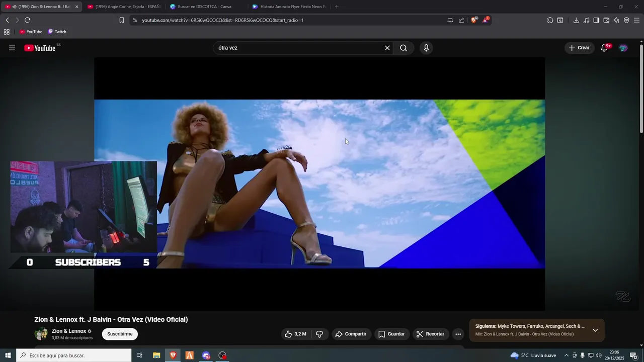This screenshot has width=644, height=362.
Task: Run search with magnifier button
Action: coord(404,48)
